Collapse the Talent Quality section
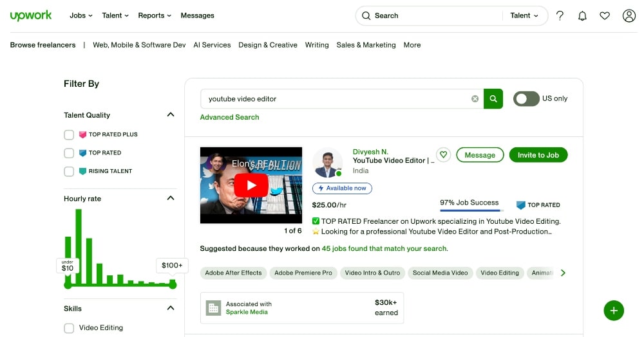The width and height of the screenshot is (644, 337). (171, 114)
